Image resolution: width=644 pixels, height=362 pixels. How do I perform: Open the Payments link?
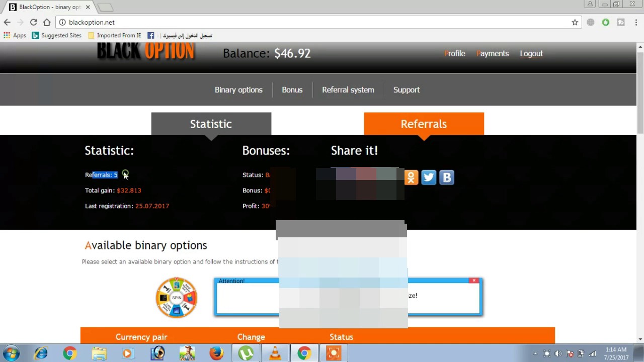(x=493, y=53)
